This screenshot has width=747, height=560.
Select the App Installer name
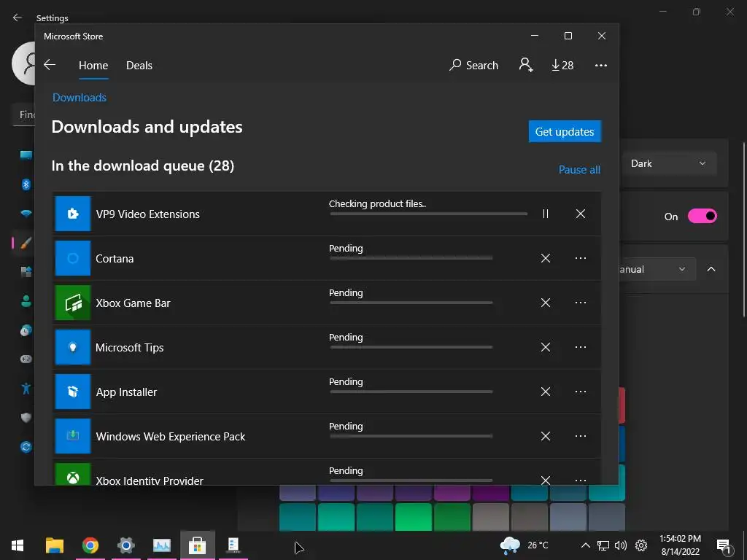(126, 392)
